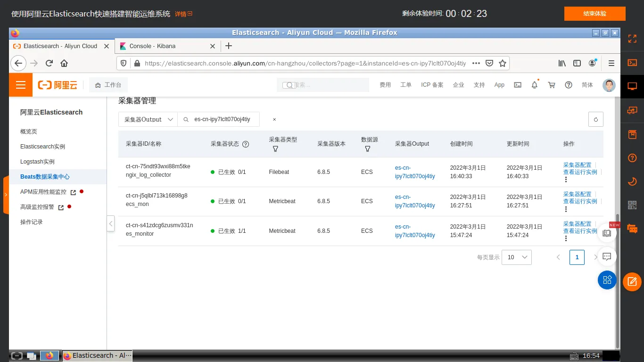
Task: Open 概览页 in sidebar
Action: pos(29,132)
